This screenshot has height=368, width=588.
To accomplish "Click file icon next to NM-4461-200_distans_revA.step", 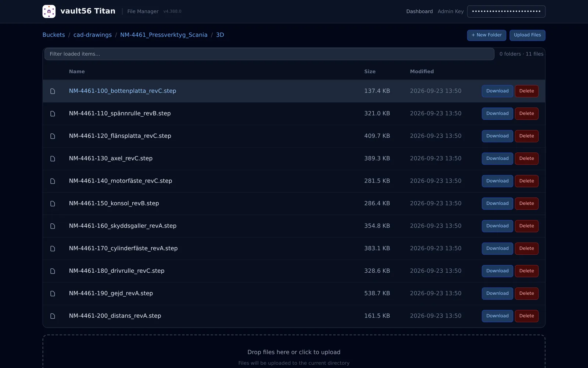I will pos(53,316).
